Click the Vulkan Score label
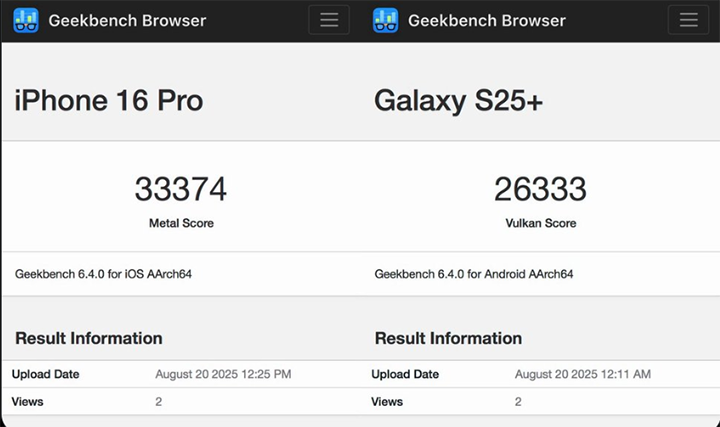This screenshot has width=720, height=427. (x=541, y=223)
